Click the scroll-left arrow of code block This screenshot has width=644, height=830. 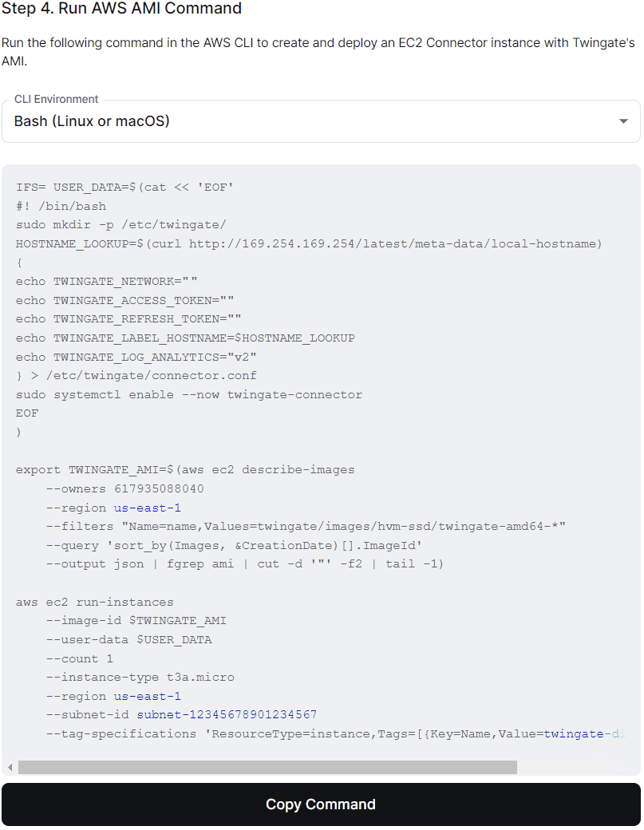point(10,767)
